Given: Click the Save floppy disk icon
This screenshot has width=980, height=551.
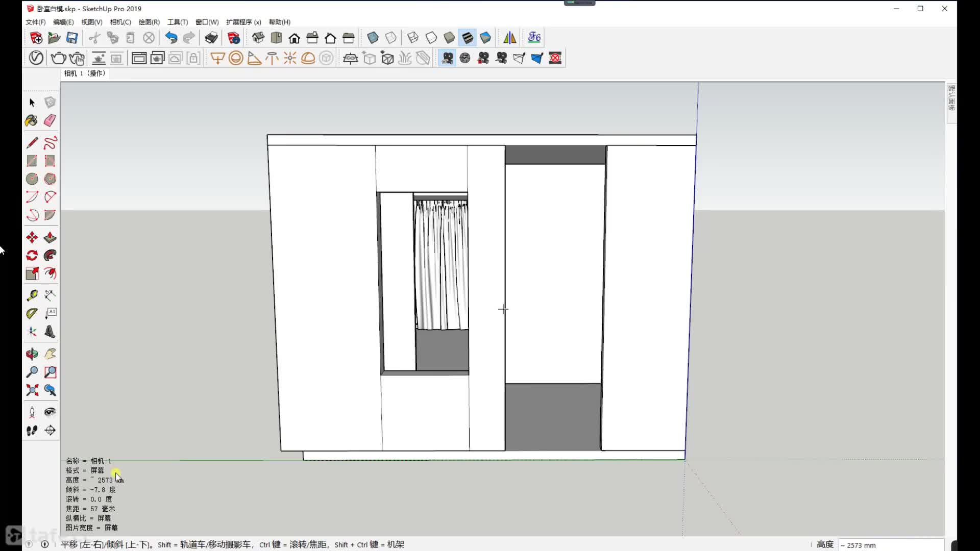Looking at the screenshot, I should 72,38.
